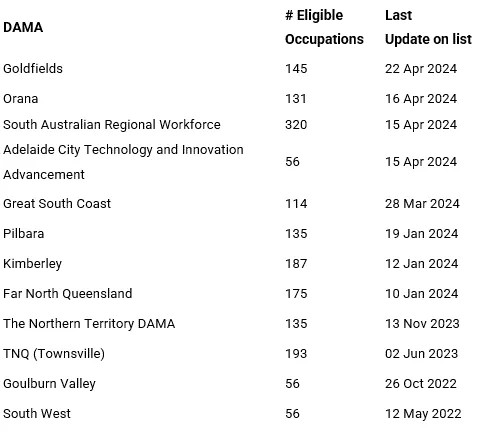
Task: Click the Last Update on list header
Action: pyautogui.click(x=428, y=27)
